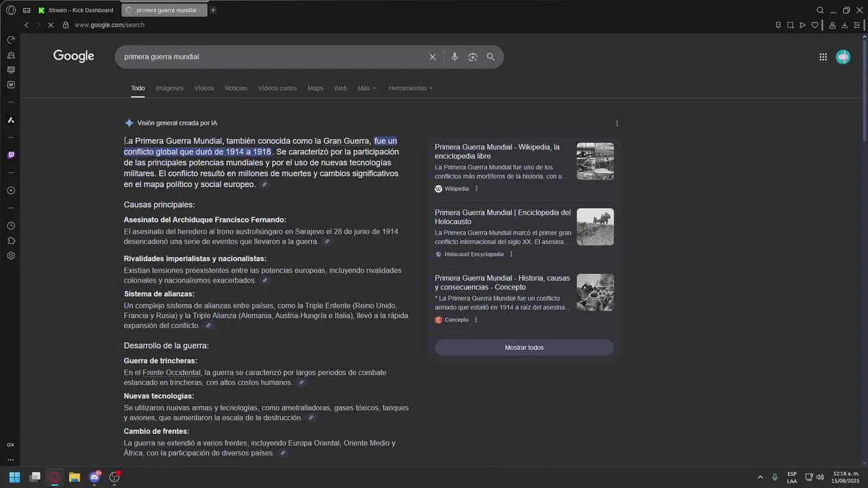Open the Herramientas dropdown
This screenshot has height=488, width=868.
(x=410, y=88)
